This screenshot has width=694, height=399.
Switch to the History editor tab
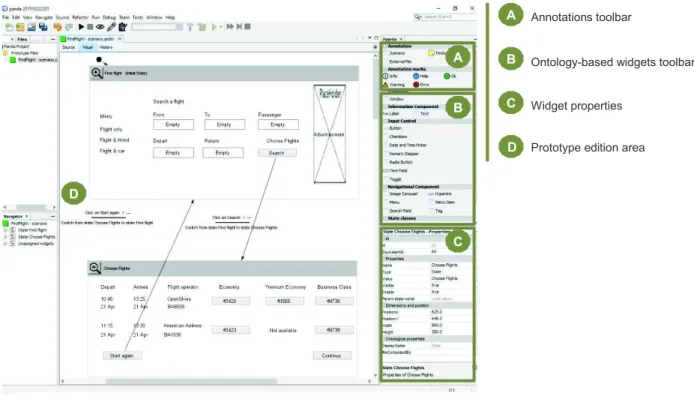tap(106, 47)
